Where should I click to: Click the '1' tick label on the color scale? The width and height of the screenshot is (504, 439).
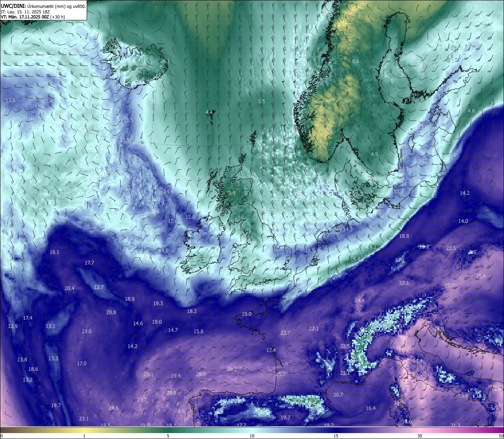pyautogui.click(x=84, y=436)
